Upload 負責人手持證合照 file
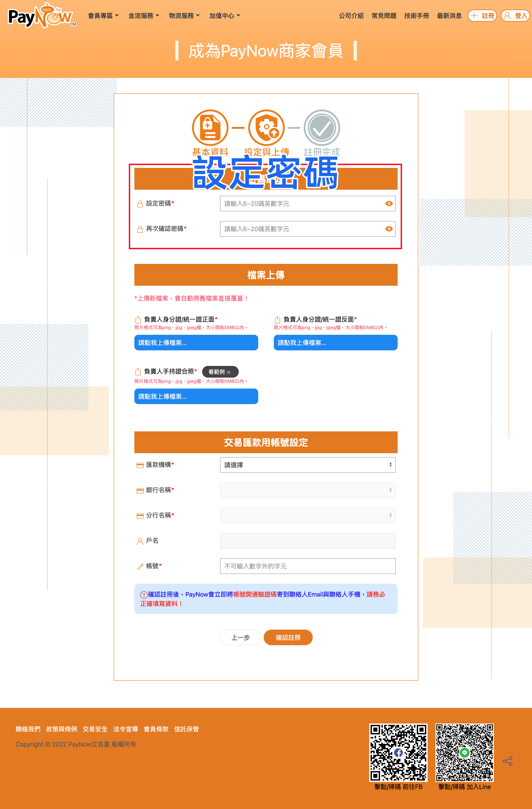This screenshot has height=809, width=532. [196, 396]
